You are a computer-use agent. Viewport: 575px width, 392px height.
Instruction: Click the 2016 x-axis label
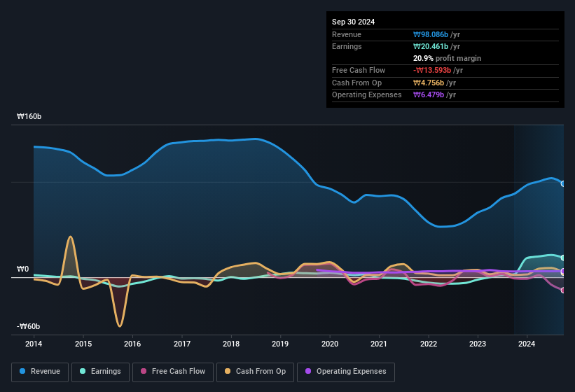pos(132,344)
